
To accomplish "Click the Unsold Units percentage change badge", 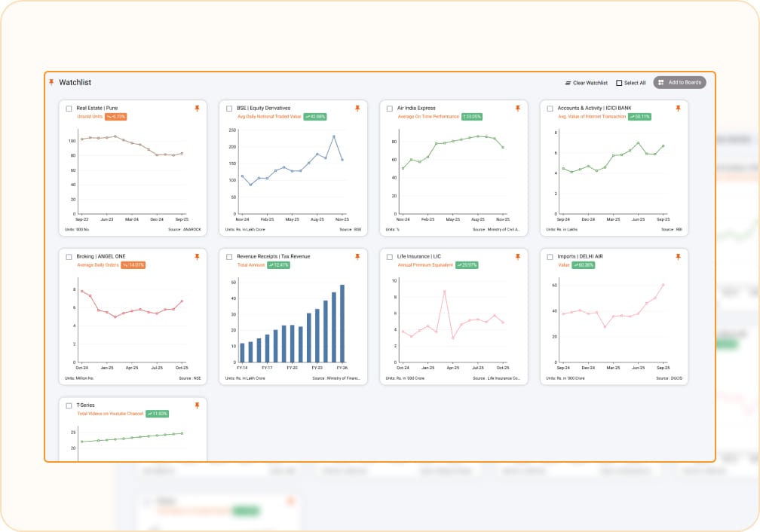I will tap(116, 117).
